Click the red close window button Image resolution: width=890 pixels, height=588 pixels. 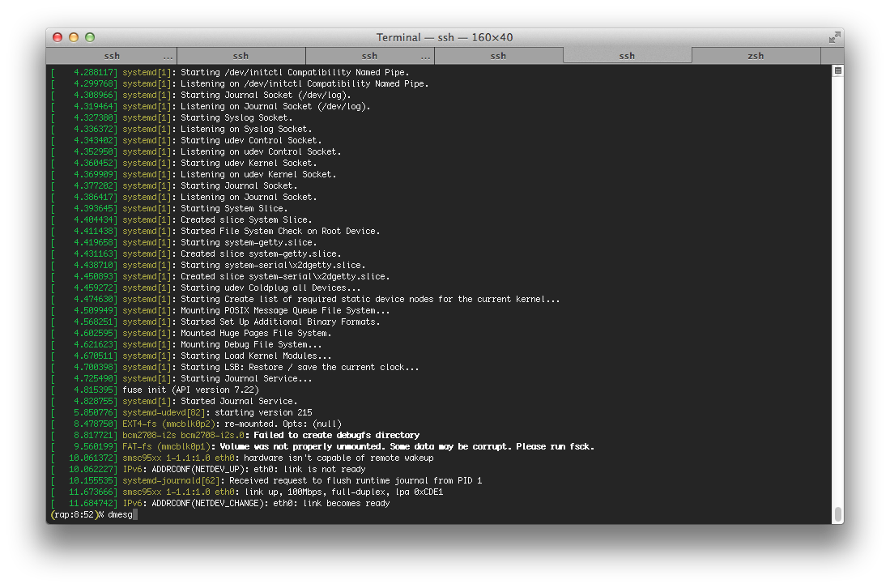[57, 37]
